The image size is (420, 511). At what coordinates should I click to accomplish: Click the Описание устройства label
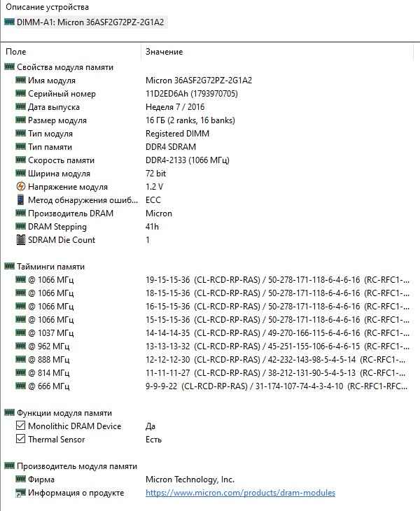point(47,7)
